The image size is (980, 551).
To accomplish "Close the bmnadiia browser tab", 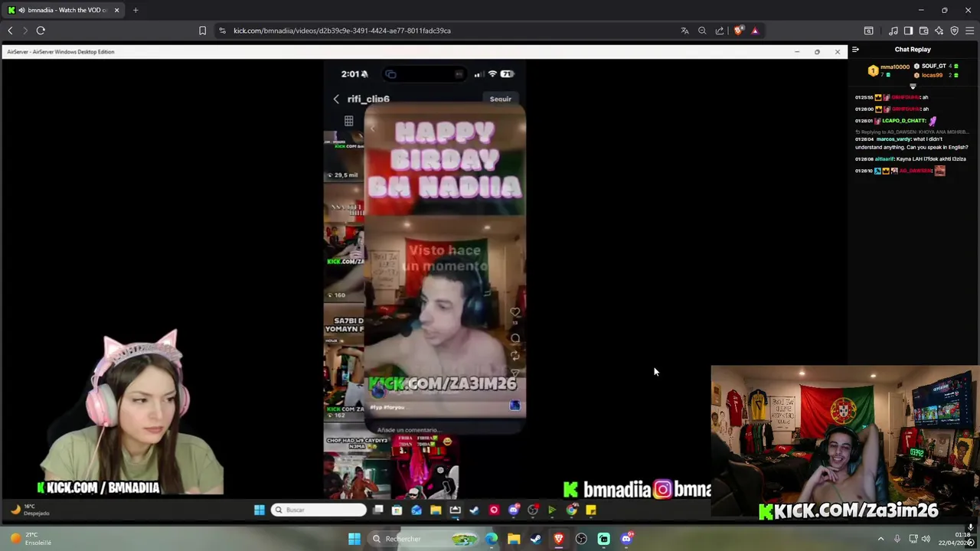I will [116, 10].
